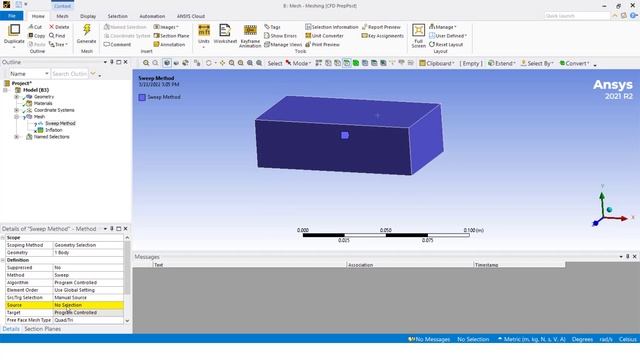Pin the Messages panel
This screenshot has width=640, height=360.
pos(628,256)
